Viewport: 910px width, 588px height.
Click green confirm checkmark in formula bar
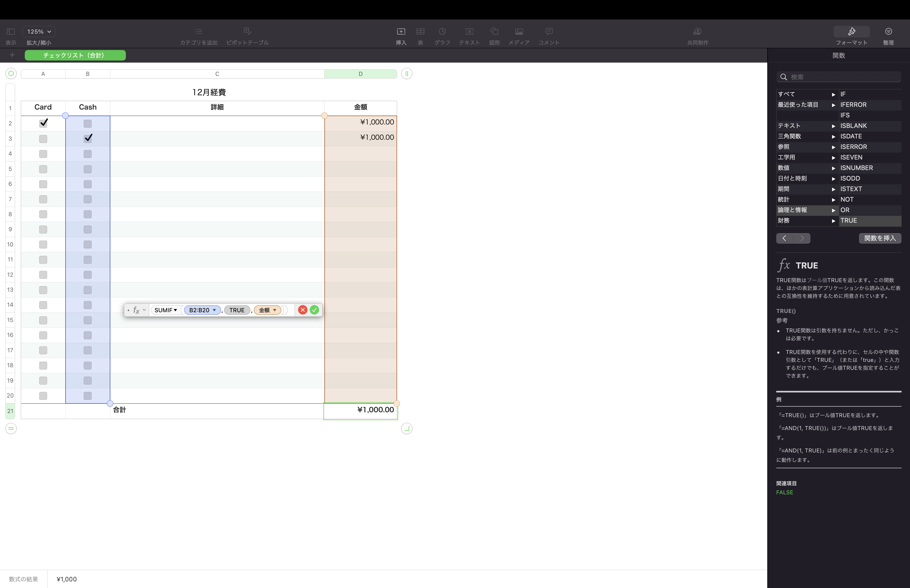point(314,310)
